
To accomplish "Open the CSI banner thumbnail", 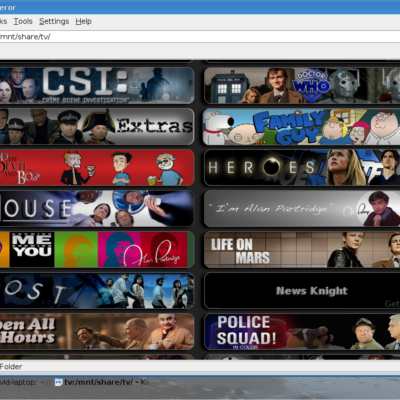I will click(97, 86).
